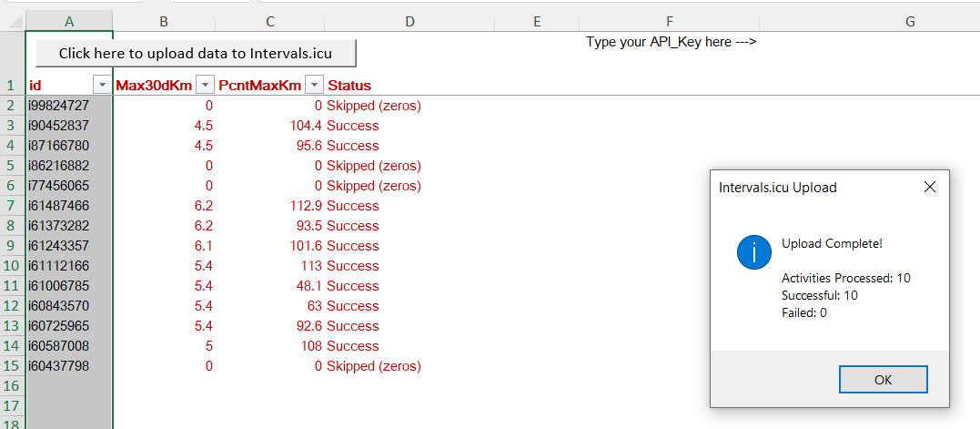Screen dimensions: 980x429
Task: Select column D header
Action: (409, 20)
